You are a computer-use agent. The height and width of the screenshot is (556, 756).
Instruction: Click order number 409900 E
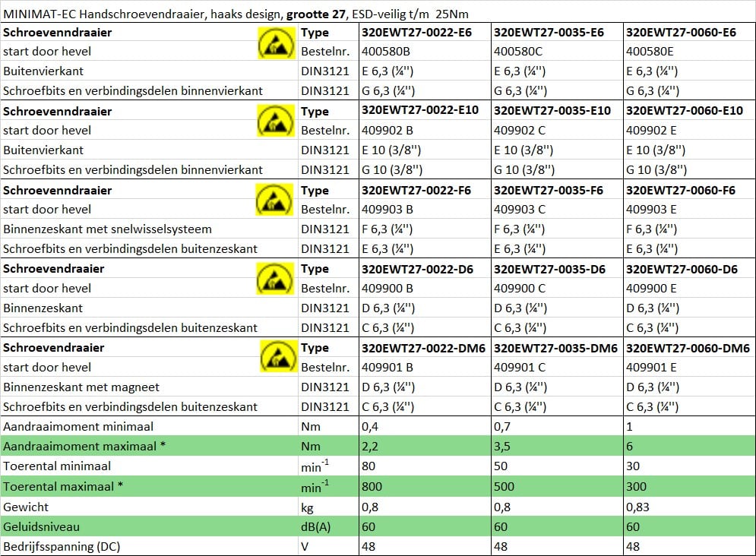point(651,289)
